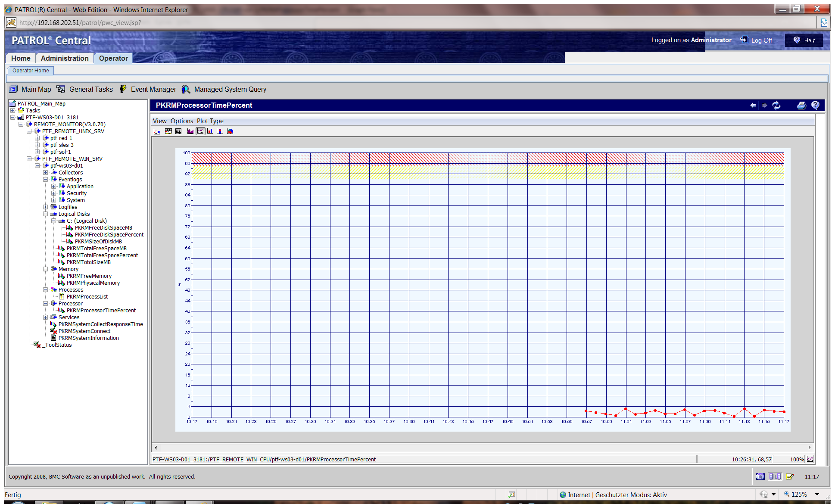Open PKRMProcessList in the tree
This screenshot has width=835, height=504.
coord(87,297)
